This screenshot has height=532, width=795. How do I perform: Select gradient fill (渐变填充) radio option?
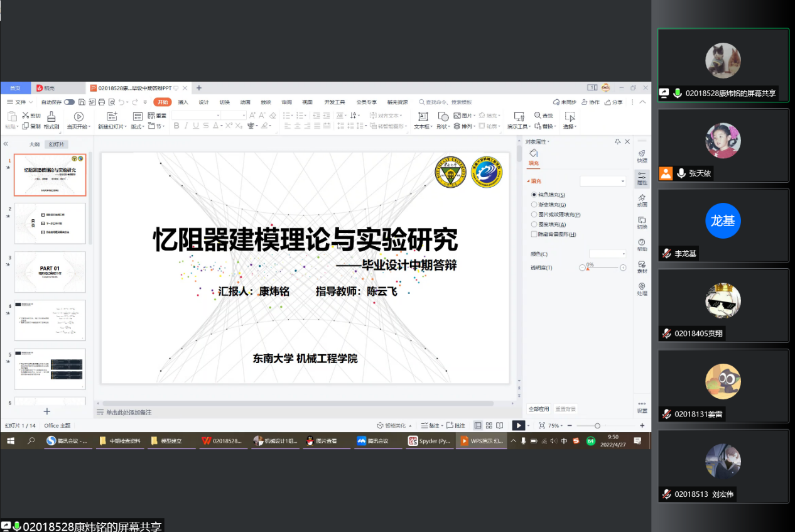click(x=534, y=205)
